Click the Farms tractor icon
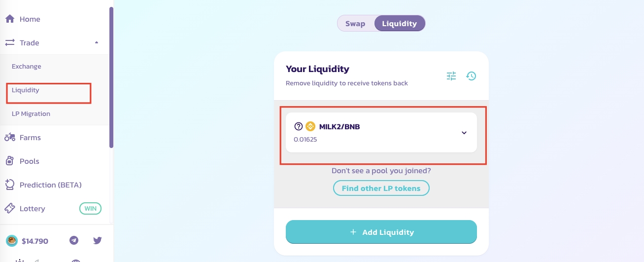644x262 pixels. (10, 138)
